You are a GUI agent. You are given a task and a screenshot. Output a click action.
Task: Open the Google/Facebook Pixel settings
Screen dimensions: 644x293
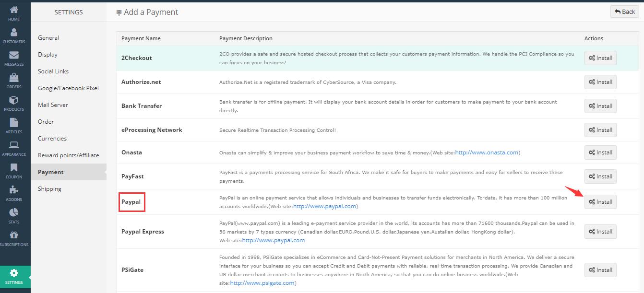[x=68, y=88]
